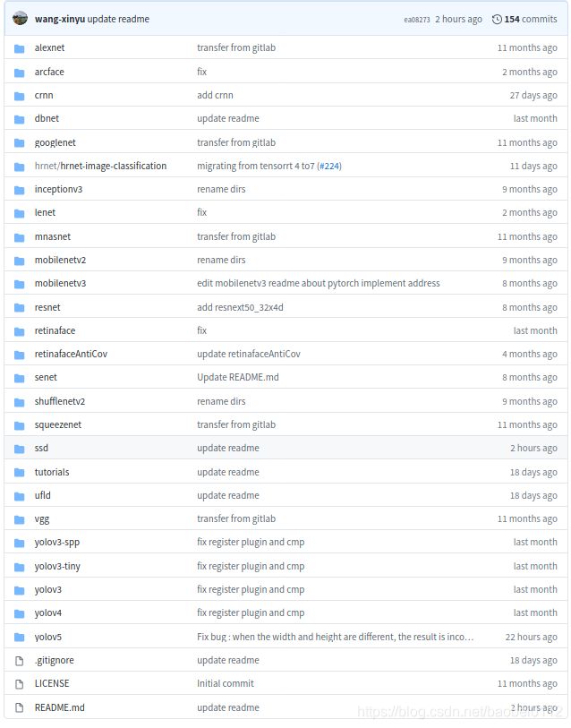Open the wang-xinyu author profile link
This screenshot has height=728, width=571.
pos(60,19)
